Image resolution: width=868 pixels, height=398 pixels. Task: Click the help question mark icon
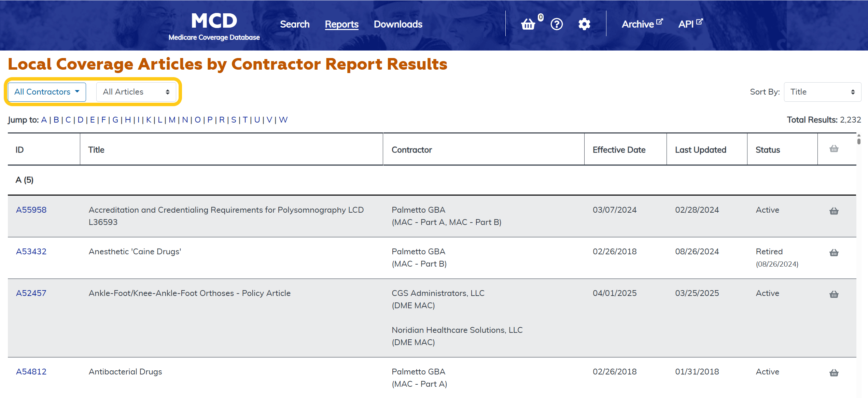click(x=557, y=24)
